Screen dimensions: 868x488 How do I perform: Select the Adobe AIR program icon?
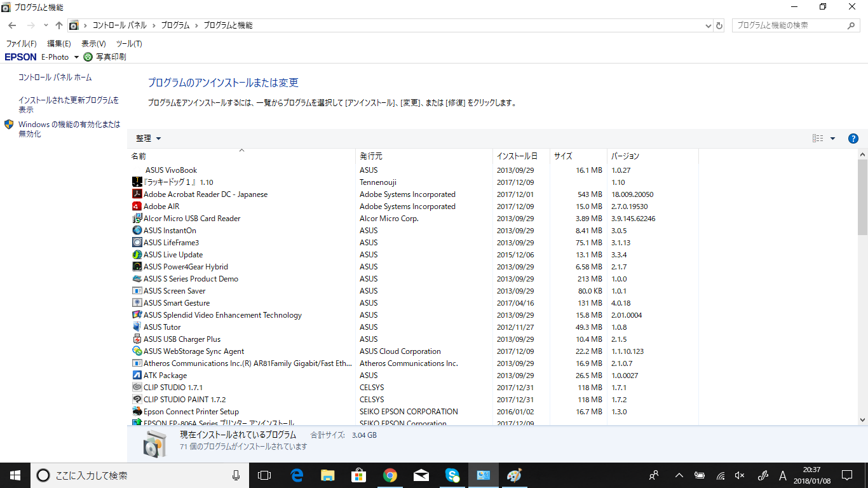[137, 207]
